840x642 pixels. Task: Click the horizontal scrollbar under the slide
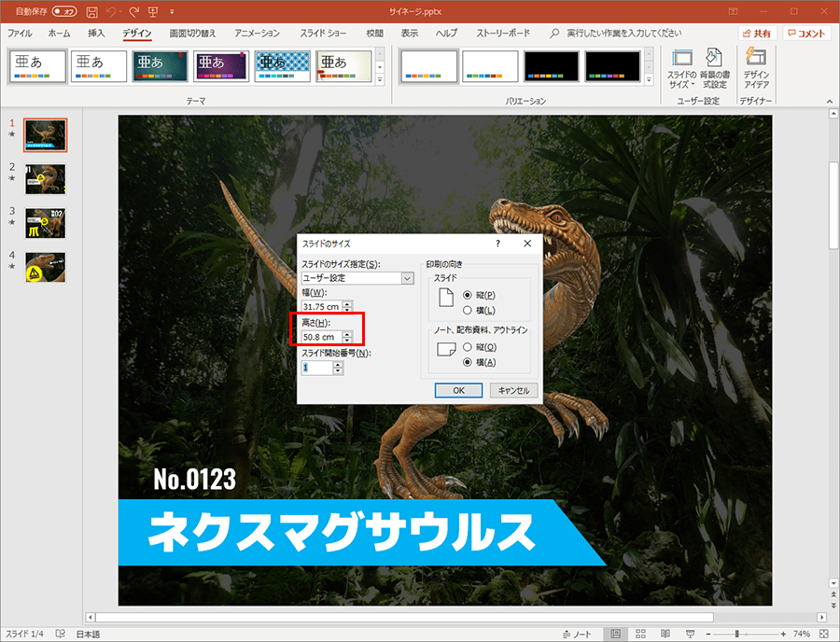click(x=404, y=618)
